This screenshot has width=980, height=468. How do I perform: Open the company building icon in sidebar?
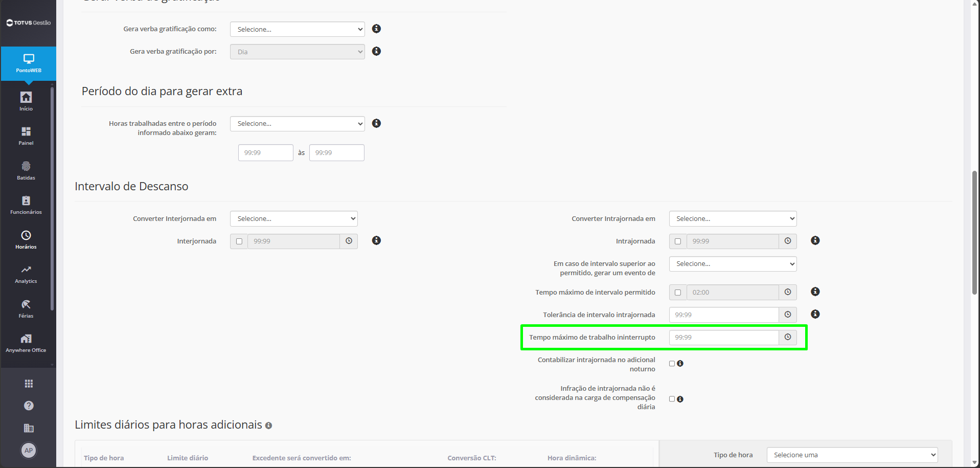[29, 428]
